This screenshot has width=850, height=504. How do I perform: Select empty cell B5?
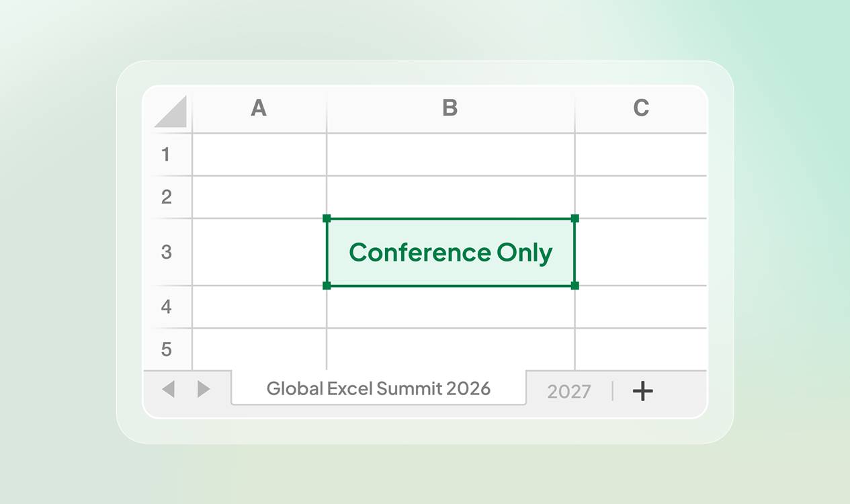[x=451, y=349]
